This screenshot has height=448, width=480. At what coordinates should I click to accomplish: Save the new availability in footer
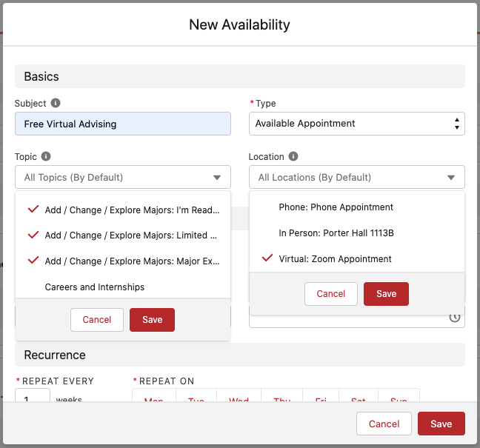pyautogui.click(x=441, y=424)
